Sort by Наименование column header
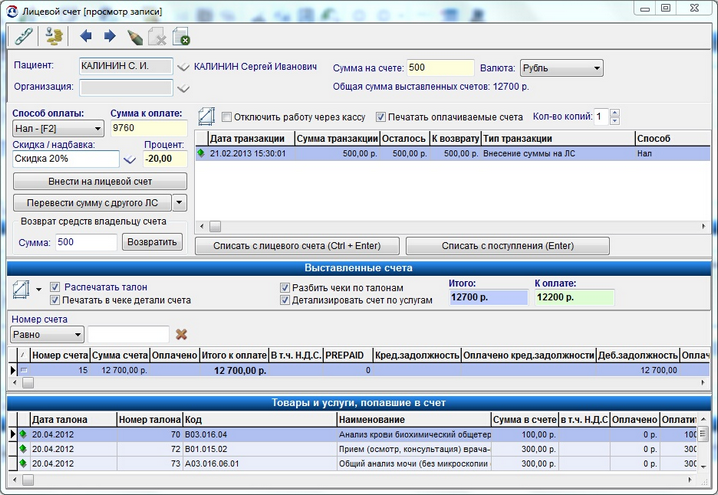Viewport: 718px width, 495px height. click(413, 419)
